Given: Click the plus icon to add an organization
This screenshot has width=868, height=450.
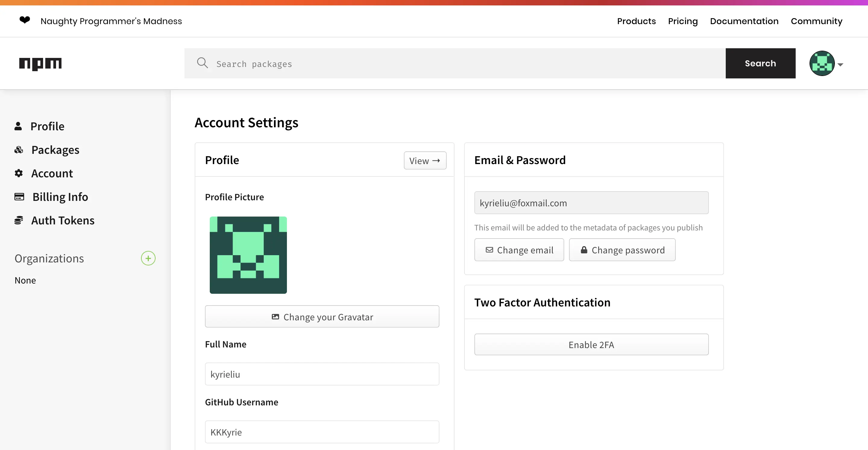Looking at the screenshot, I should pos(148,258).
